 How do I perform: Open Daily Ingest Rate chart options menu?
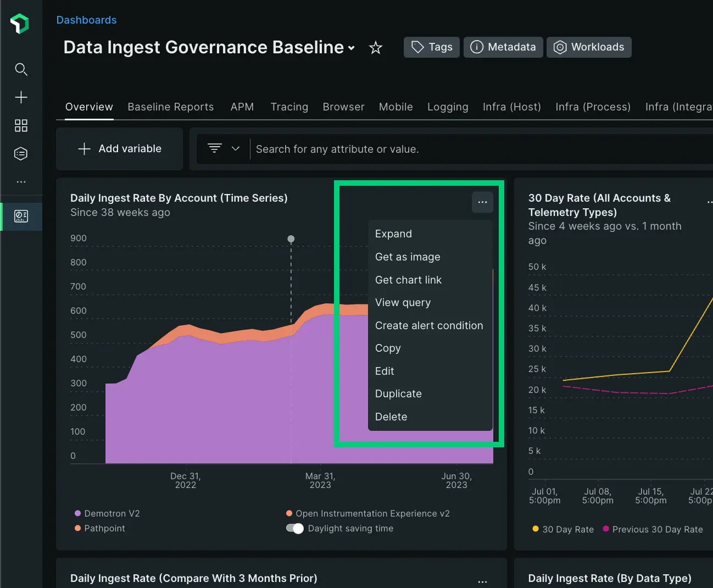482,202
